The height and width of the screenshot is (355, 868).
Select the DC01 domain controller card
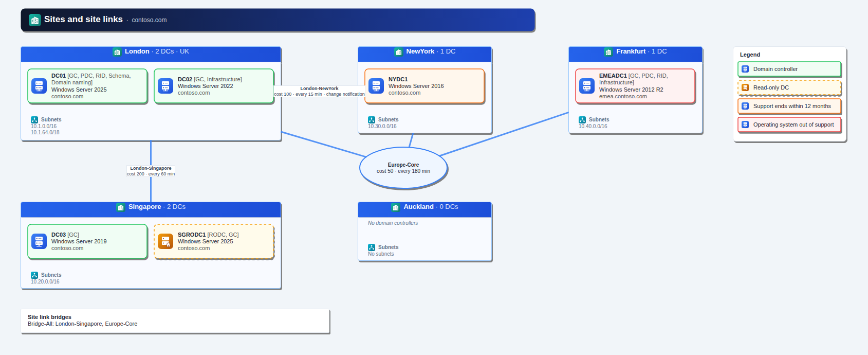87,86
